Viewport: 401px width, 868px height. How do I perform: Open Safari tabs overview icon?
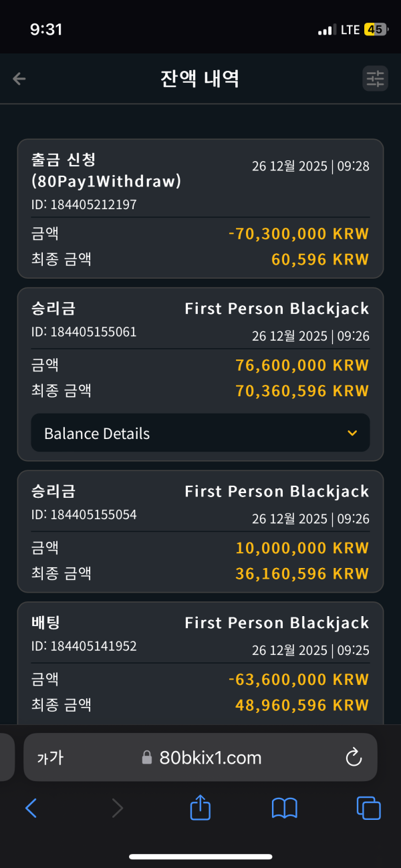coord(368,809)
